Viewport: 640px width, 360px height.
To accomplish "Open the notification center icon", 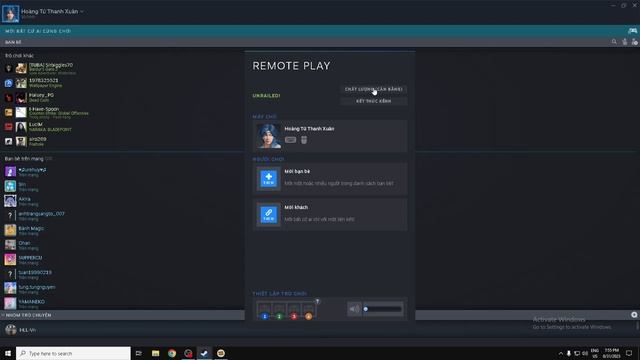I will click(629, 353).
